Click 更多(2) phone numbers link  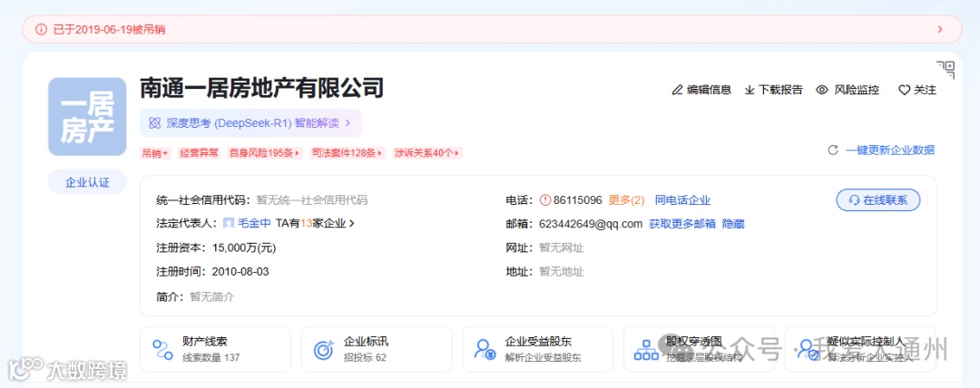point(626,200)
